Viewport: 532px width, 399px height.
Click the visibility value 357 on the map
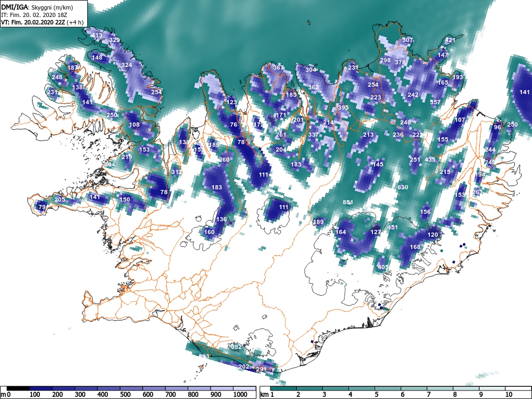coord(435,102)
